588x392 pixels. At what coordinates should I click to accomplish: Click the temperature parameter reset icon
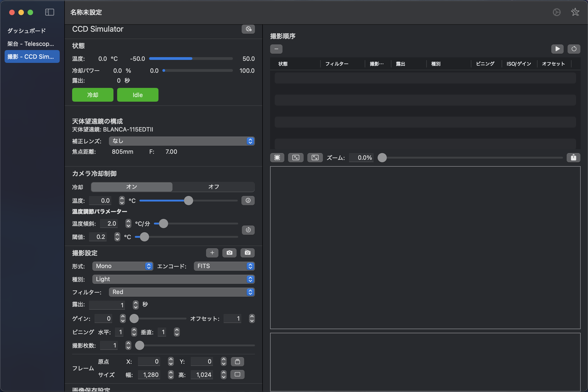248,230
